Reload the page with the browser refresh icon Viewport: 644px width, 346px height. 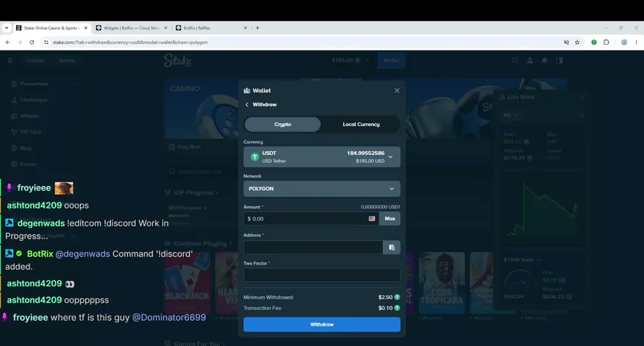click(32, 43)
